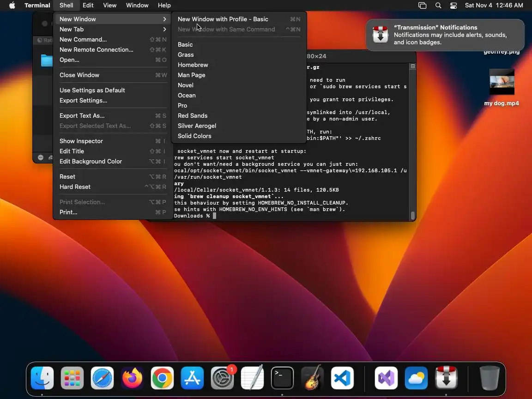Open the Help menu

pyautogui.click(x=164, y=5)
